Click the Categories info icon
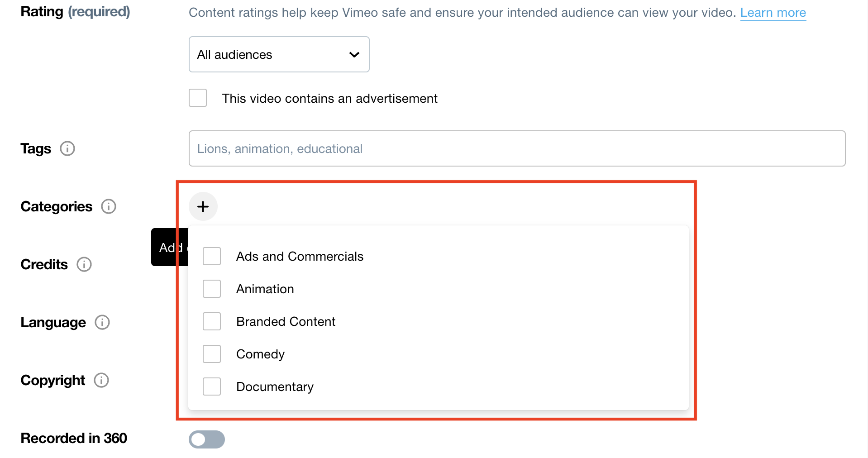This screenshot has height=458, width=868. coord(109,206)
